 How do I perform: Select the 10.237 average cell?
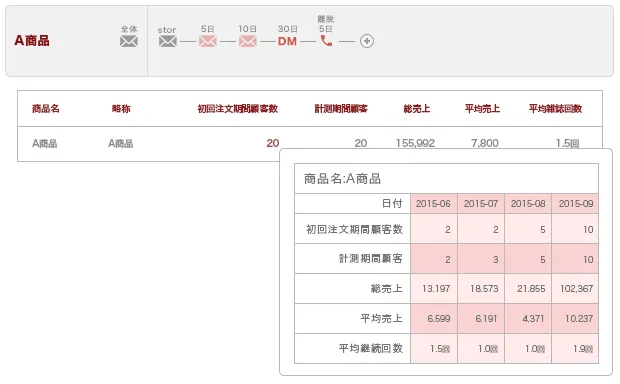coord(575,318)
